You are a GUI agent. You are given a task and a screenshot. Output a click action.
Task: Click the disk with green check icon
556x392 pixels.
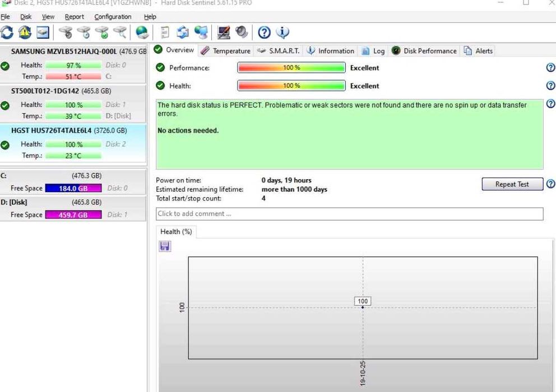[102, 32]
